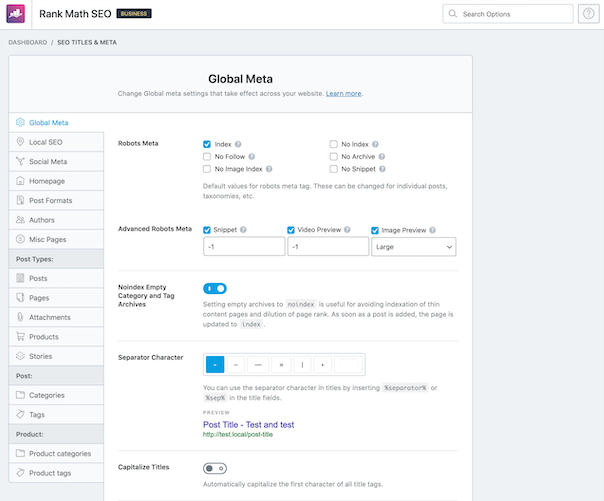The width and height of the screenshot is (604, 501).
Task: Click the Local SEO map pin icon
Action: [x=20, y=143]
